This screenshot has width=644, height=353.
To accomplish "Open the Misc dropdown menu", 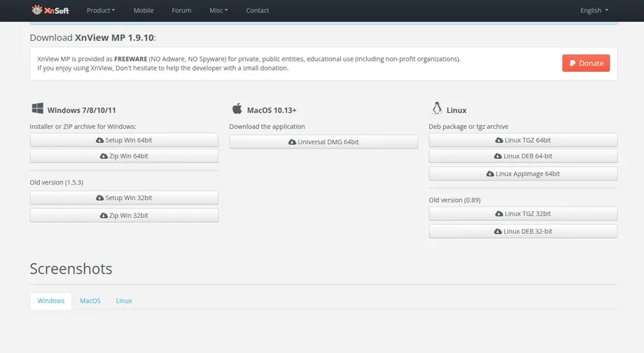I will [218, 11].
